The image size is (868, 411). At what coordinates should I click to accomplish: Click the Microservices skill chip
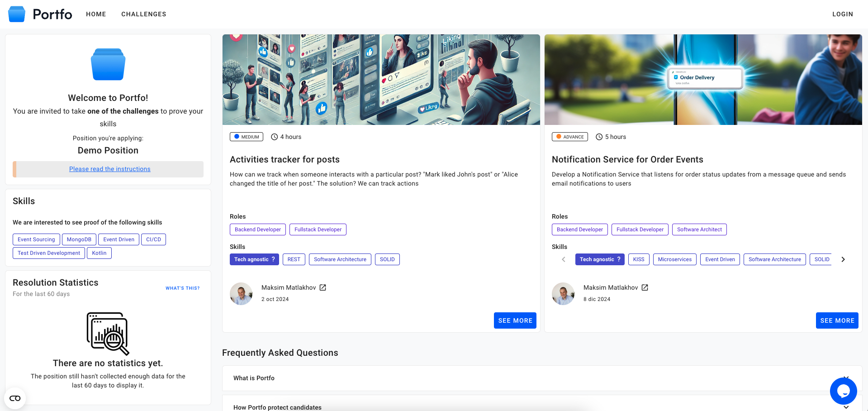pos(675,259)
